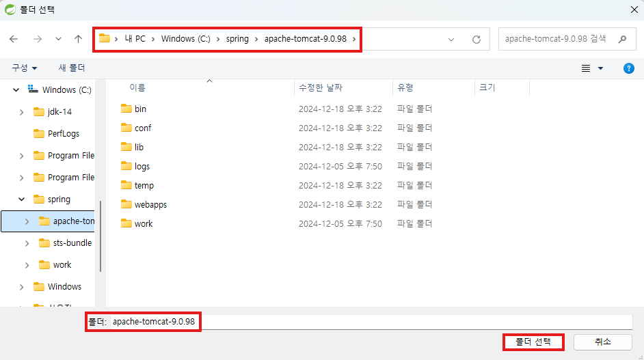Image resolution: width=644 pixels, height=360 pixels.
Task: Expand the first Program File node
Action: [x=21, y=156]
